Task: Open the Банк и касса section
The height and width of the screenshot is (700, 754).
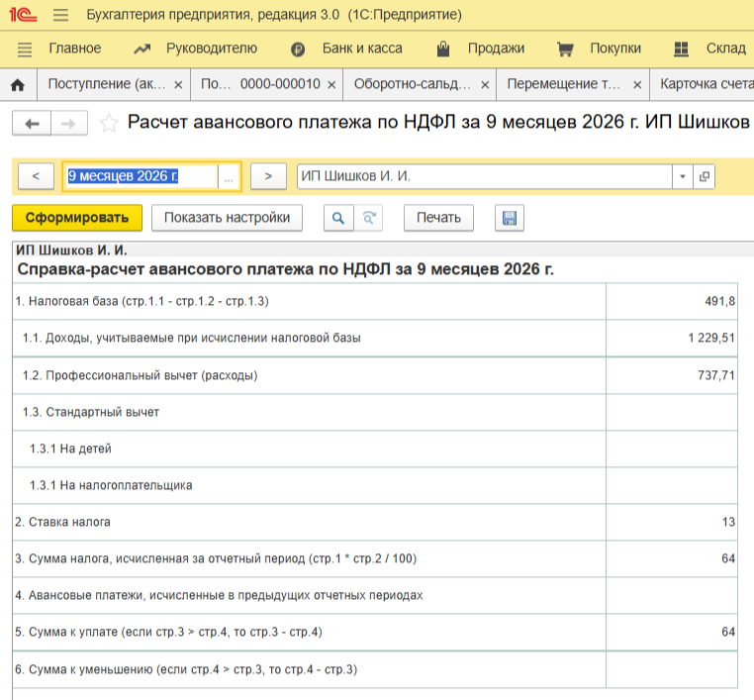Action: tap(362, 49)
